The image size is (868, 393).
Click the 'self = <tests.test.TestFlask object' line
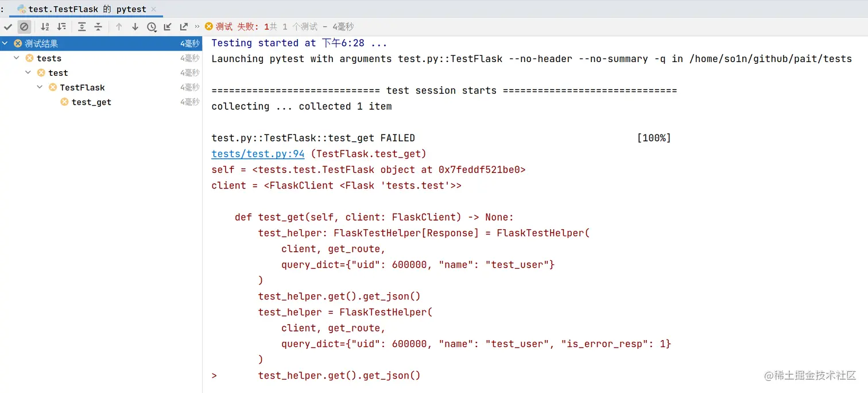[369, 169]
